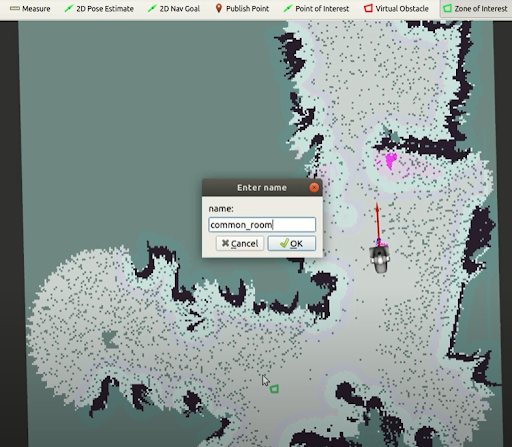Activate the 2D Pose Estimate arrow icon
This screenshot has height=447, width=512.
69,8
